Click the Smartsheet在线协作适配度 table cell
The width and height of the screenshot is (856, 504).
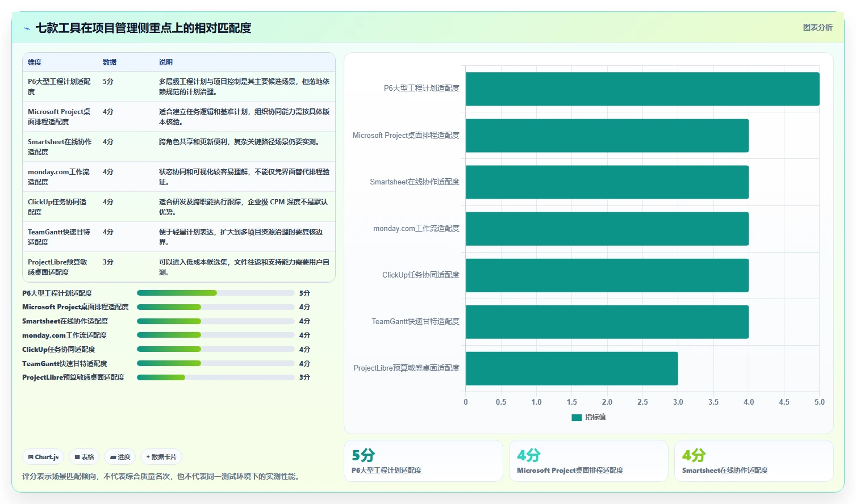pos(60,147)
